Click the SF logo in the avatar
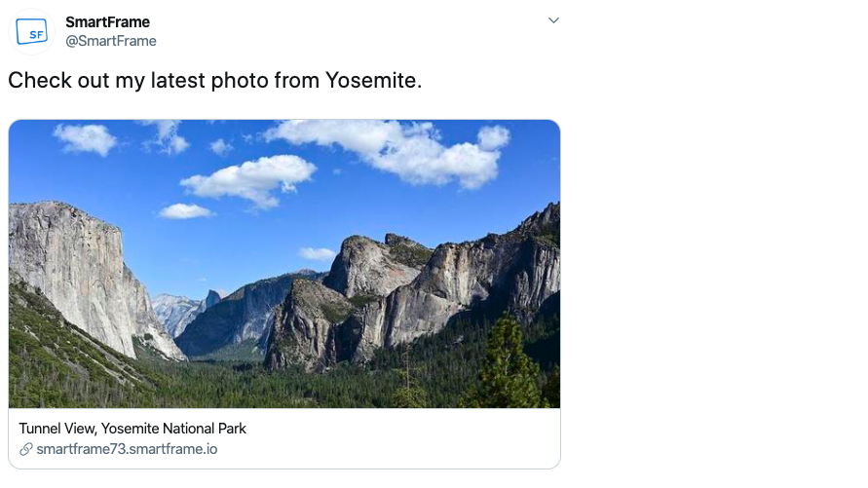This screenshot has width=868, height=488. tap(31, 31)
